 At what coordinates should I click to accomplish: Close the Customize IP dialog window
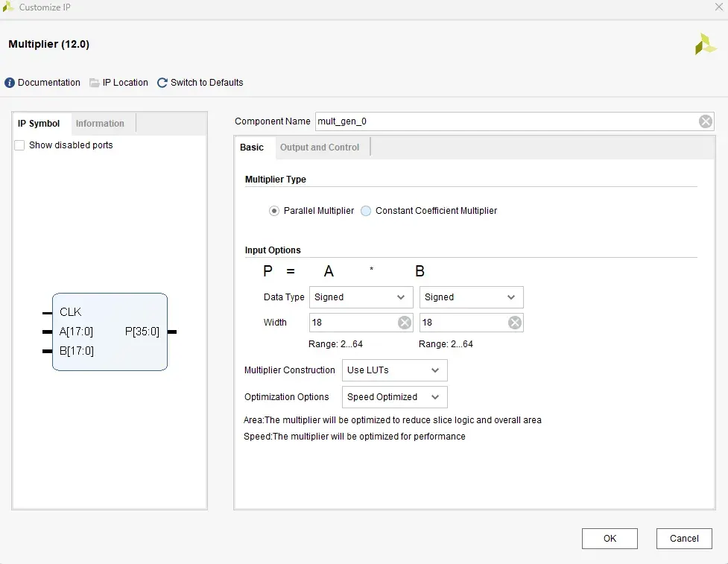click(719, 7)
